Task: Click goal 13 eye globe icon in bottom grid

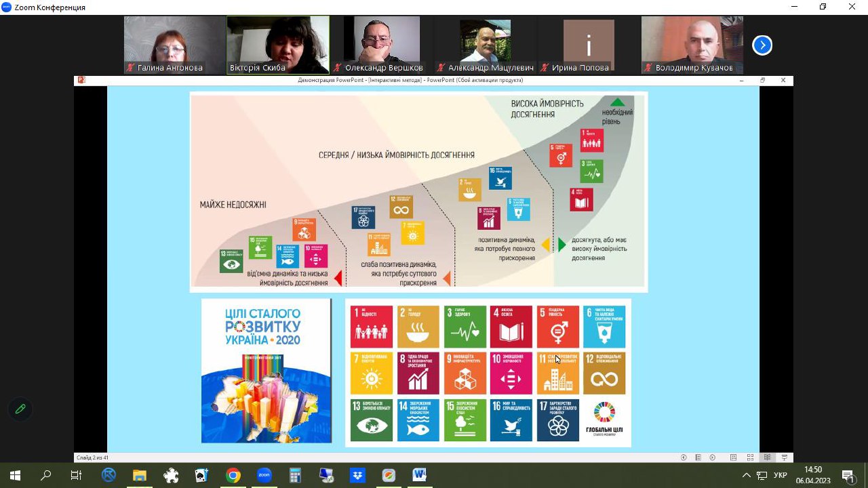Action: pos(372,420)
